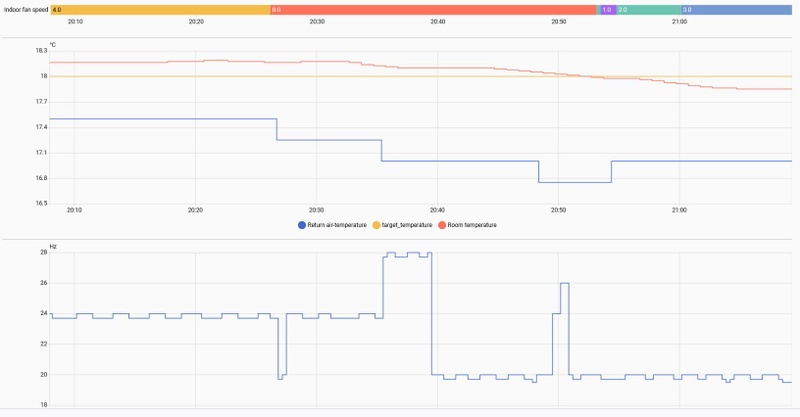Toggle the target_temperature legend entry
Viewport: 800px width, 417px height.
(403, 225)
